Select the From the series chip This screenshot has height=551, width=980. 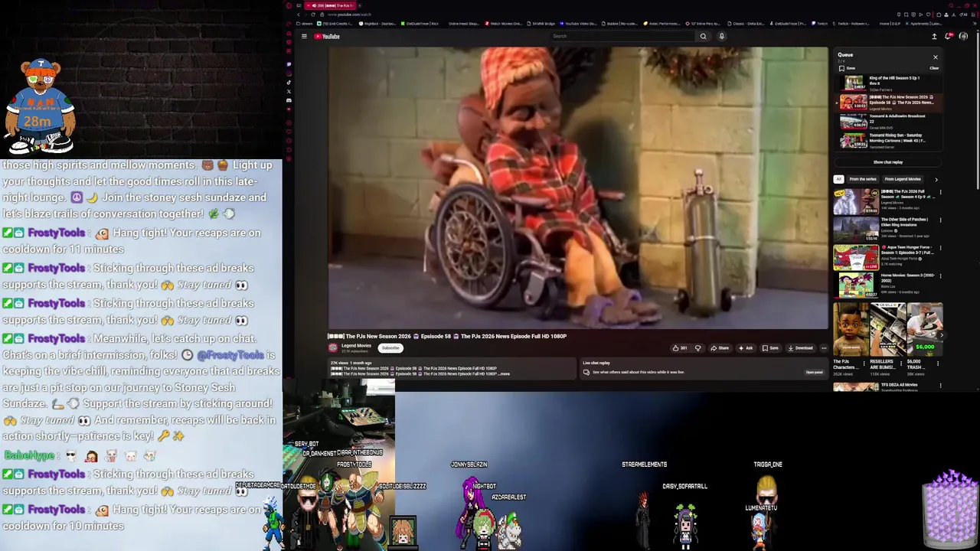863,179
